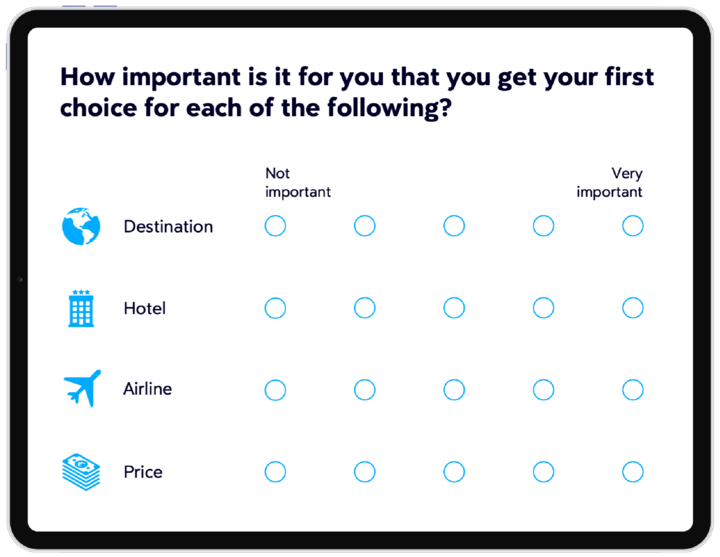Rate Price as very important
The width and height of the screenshot is (720, 557).
pos(633,471)
